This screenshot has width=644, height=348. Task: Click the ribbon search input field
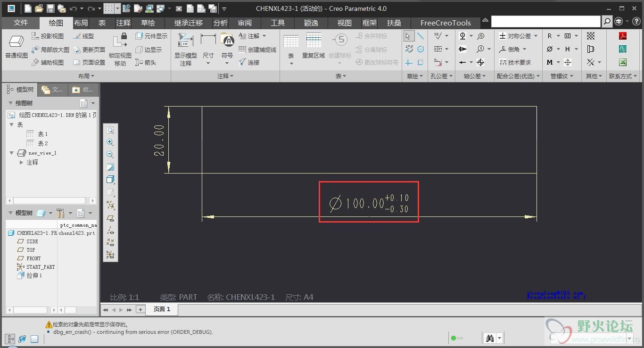(x=545, y=21)
